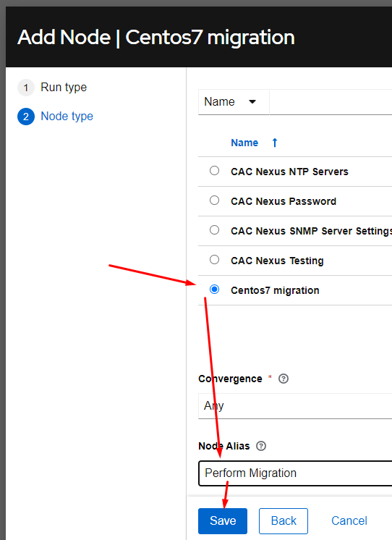This screenshot has width=392, height=540.
Task: Go to the Run type wizard step
Action: [x=64, y=88]
